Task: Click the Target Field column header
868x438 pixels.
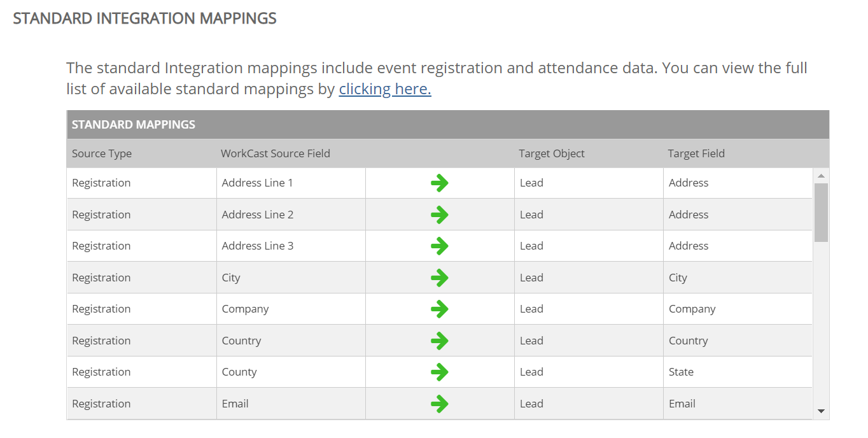Action: click(696, 153)
